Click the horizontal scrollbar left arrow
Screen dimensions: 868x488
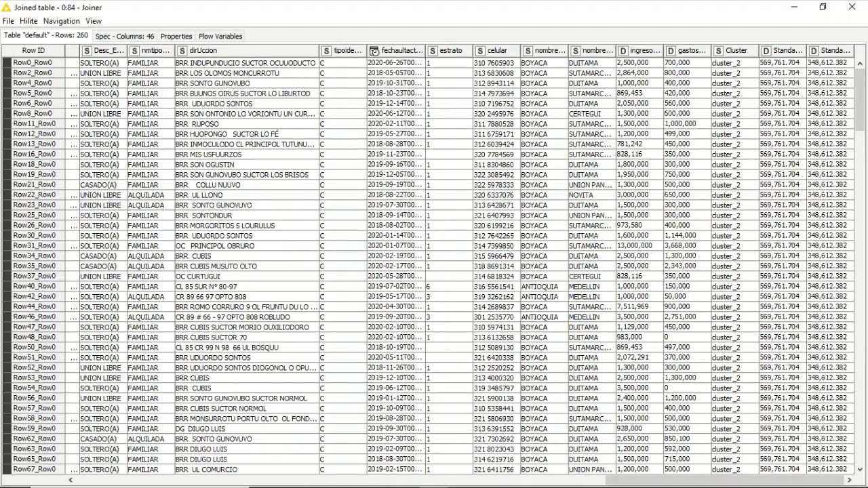point(70,480)
